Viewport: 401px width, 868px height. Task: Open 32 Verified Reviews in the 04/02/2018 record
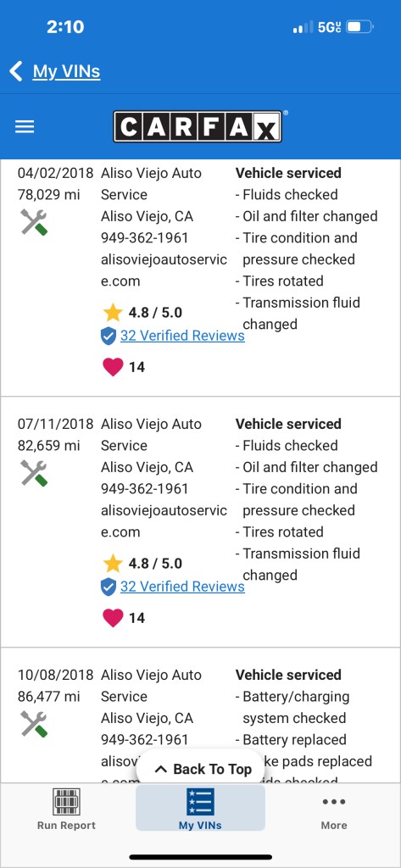pyautogui.click(x=182, y=336)
